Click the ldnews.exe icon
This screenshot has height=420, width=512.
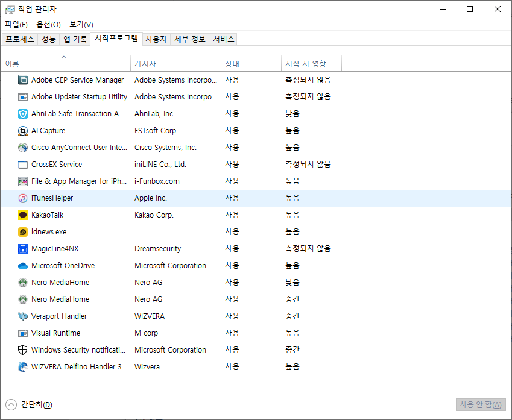tap(22, 232)
